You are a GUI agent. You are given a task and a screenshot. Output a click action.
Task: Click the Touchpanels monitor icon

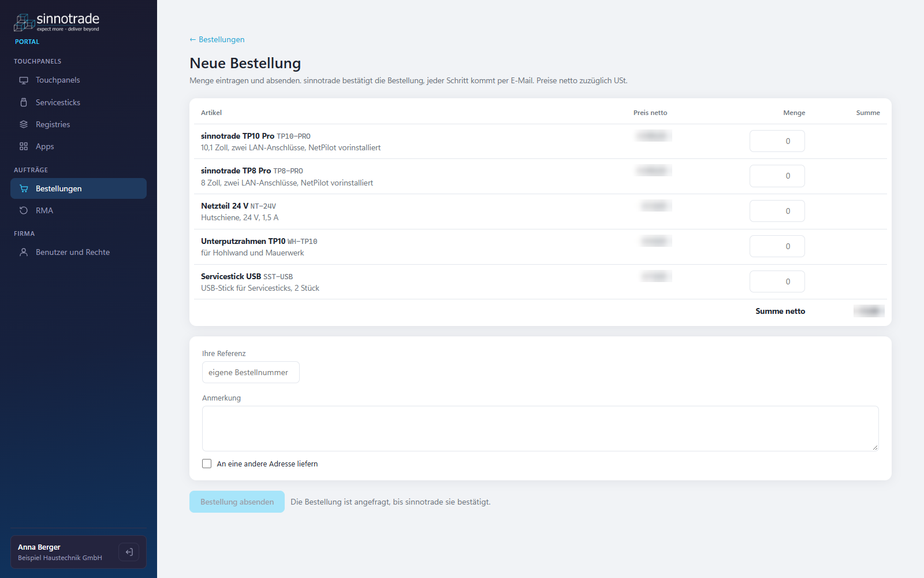coord(24,80)
